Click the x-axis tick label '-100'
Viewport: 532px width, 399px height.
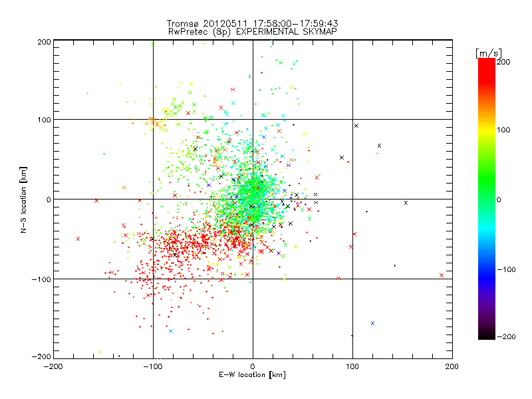click(x=153, y=366)
